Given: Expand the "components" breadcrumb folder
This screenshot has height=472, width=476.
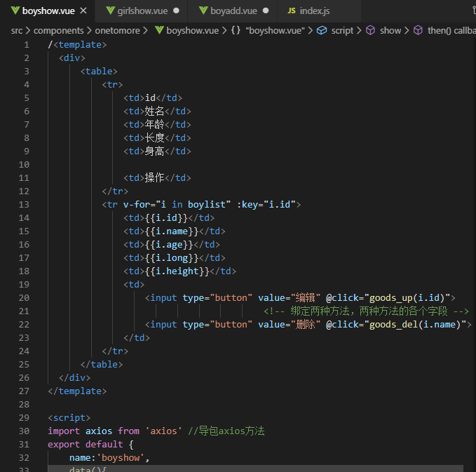Looking at the screenshot, I should click(60, 30).
